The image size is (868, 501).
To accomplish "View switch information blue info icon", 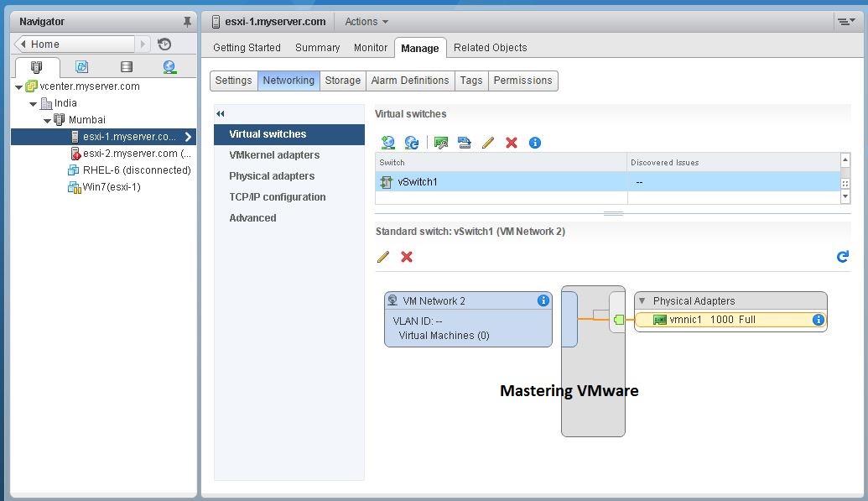I will point(535,143).
